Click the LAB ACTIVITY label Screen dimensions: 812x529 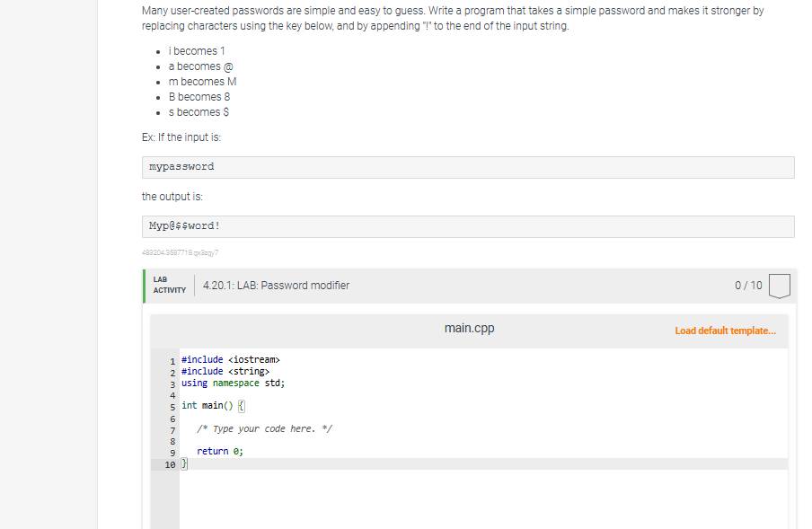click(170, 286)
